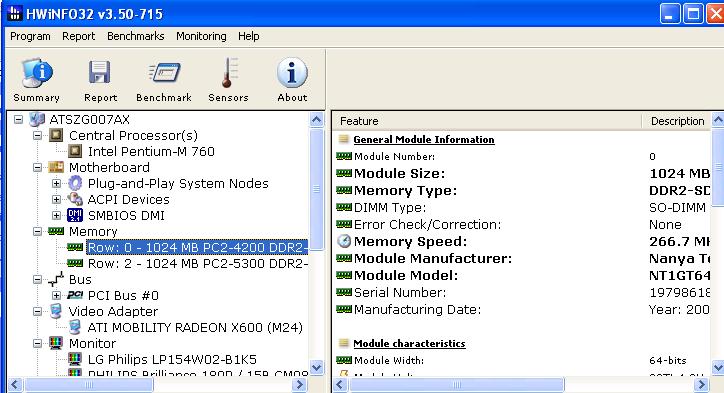
Task: Click the Central Processor(s) chip icon
Action: [56, 135]
